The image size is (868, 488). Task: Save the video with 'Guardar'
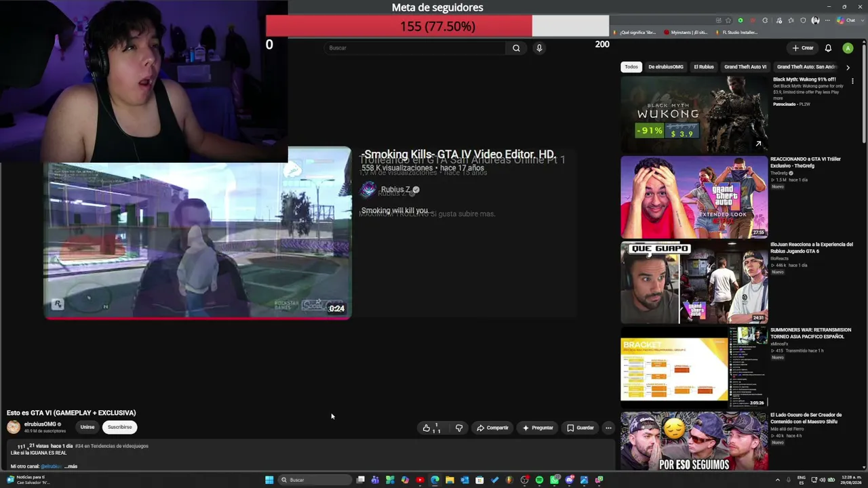580,428
